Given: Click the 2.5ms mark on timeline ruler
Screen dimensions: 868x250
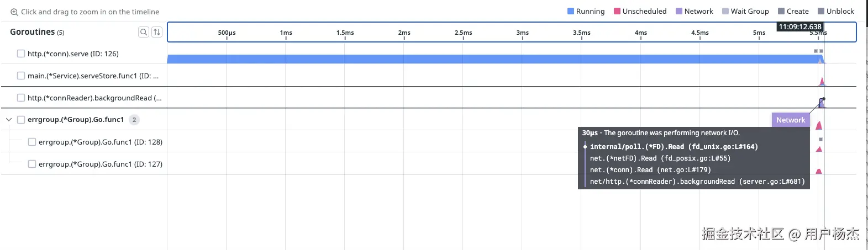Looking at the screenshot, I should tap(463, 33).
